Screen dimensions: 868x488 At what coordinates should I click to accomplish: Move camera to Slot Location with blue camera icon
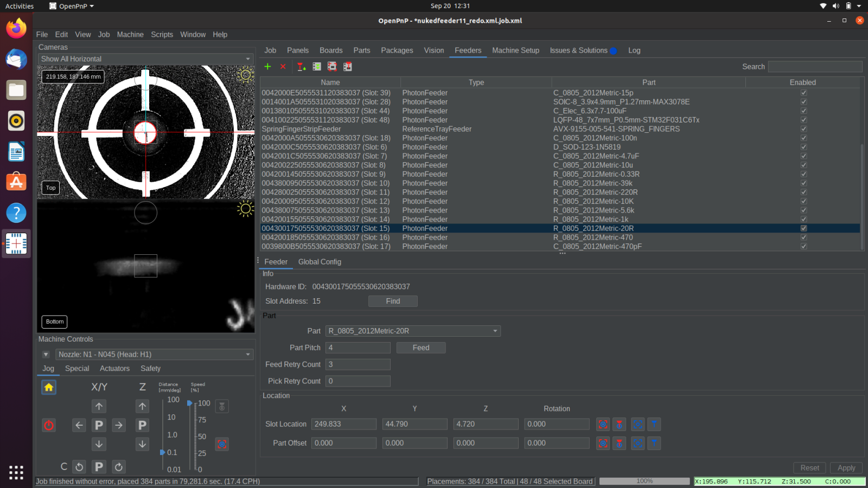click(638, 425)
